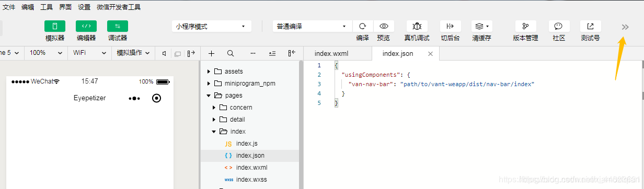Click the vant-weapp nav-bar path string
Viewport: 644px width, 189px height.
(467, 84)
